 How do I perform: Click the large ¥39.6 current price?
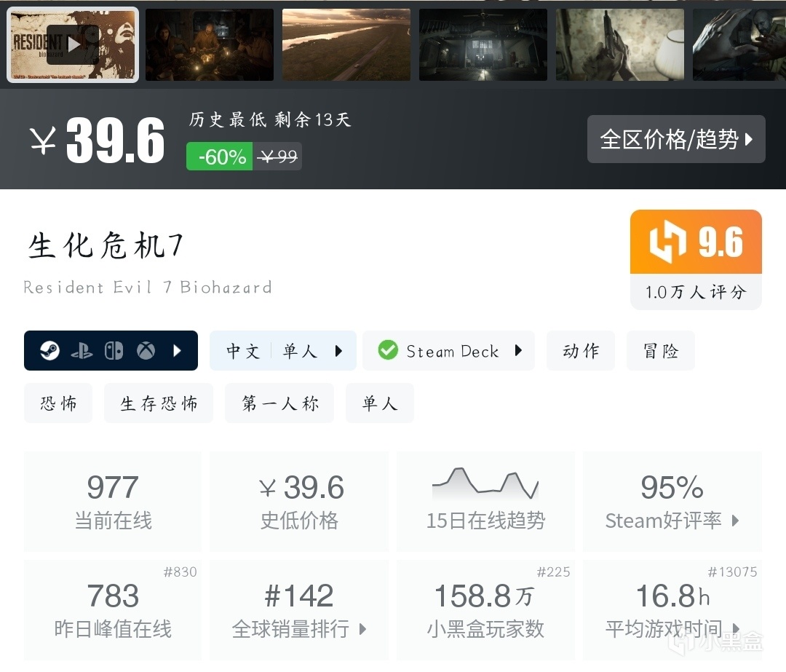(98, 141)
